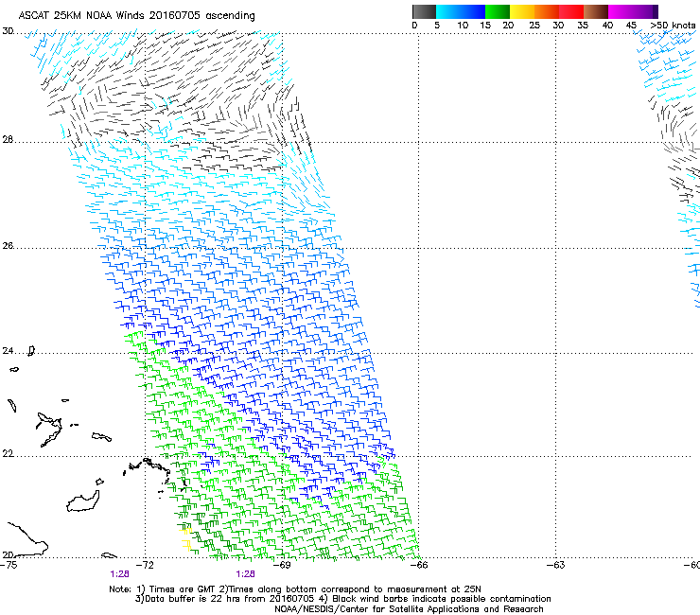This screenshot has height=615, width=700.
Task: Click latitude label '24'
Action: click(x=8, y=351)
